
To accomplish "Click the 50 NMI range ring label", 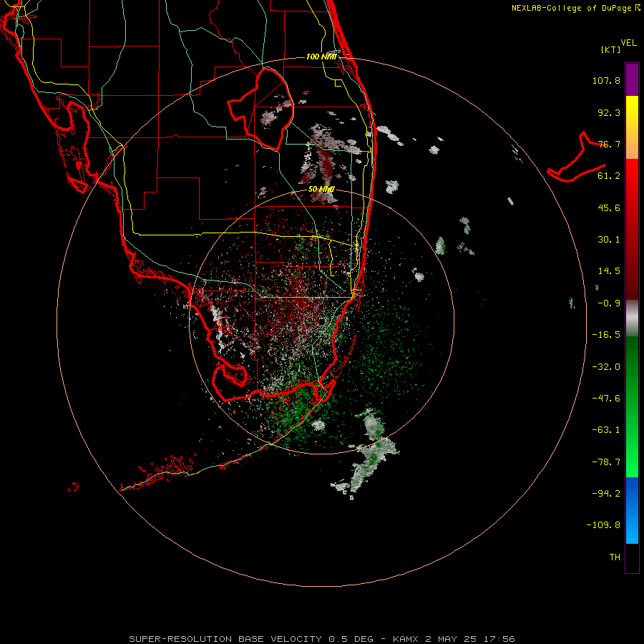I will [321, 189].
